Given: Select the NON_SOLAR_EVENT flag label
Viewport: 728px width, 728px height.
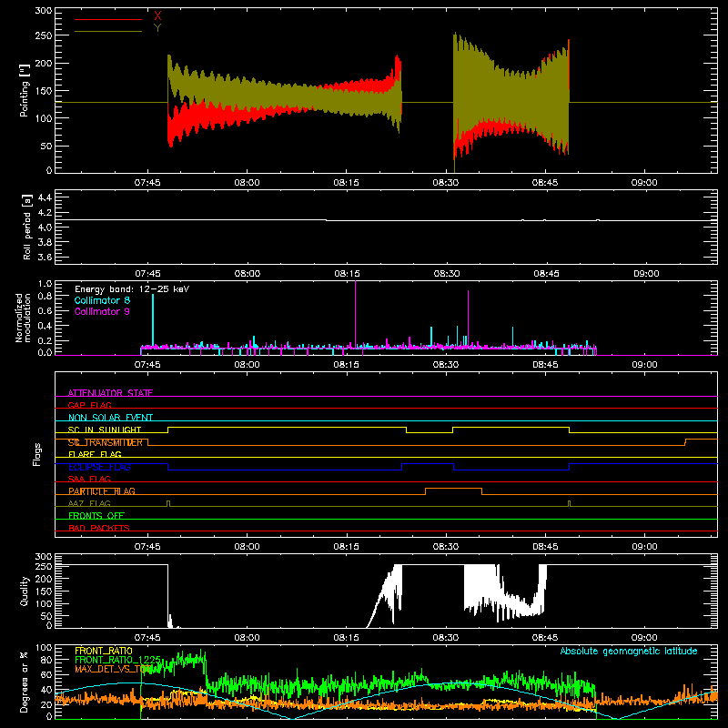Looking at the screenshot, I should click(110, 418).
